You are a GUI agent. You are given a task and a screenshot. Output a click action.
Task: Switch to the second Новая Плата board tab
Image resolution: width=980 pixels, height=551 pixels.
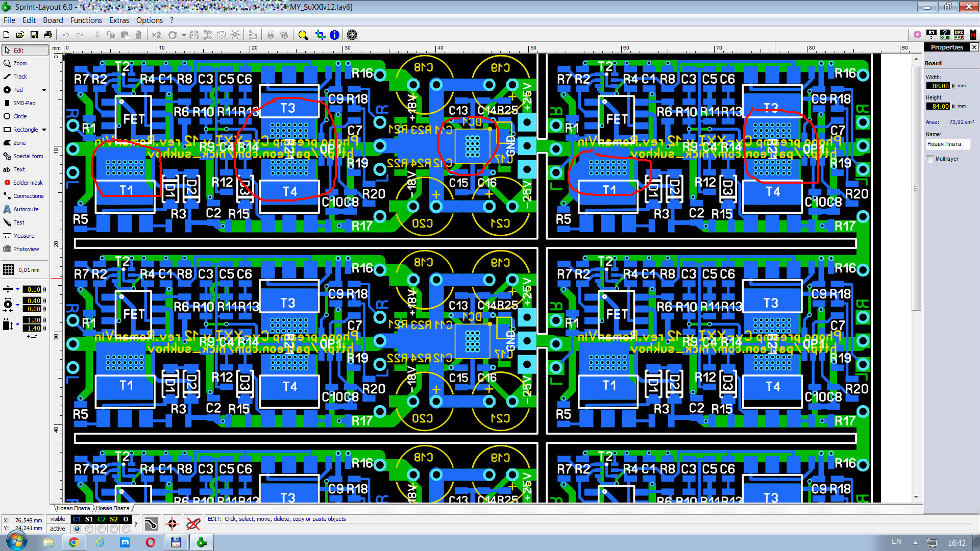point(112,508)
